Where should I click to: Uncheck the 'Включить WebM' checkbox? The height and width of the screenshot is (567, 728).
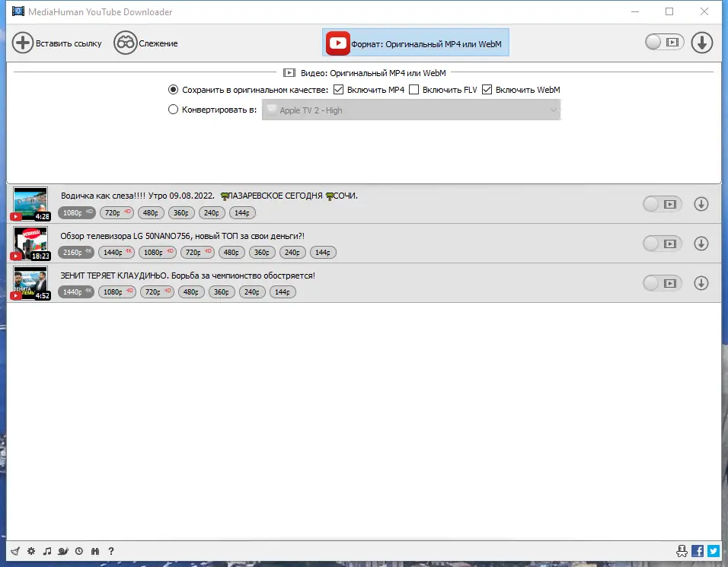[485, 89]
